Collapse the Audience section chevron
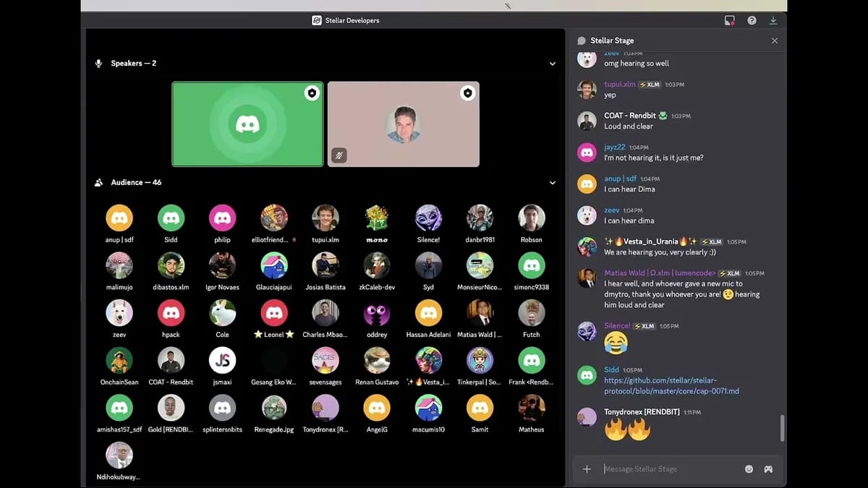 (x=553, y=183)
